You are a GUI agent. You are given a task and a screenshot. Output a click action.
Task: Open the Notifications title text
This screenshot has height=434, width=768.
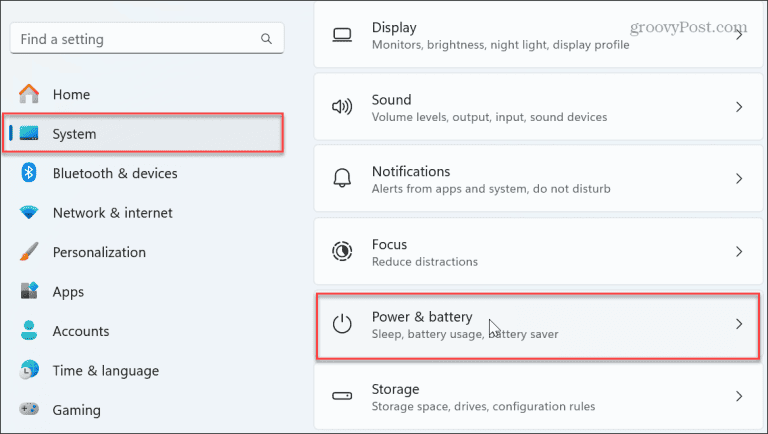pyautogui.click(x=410, y=171)
